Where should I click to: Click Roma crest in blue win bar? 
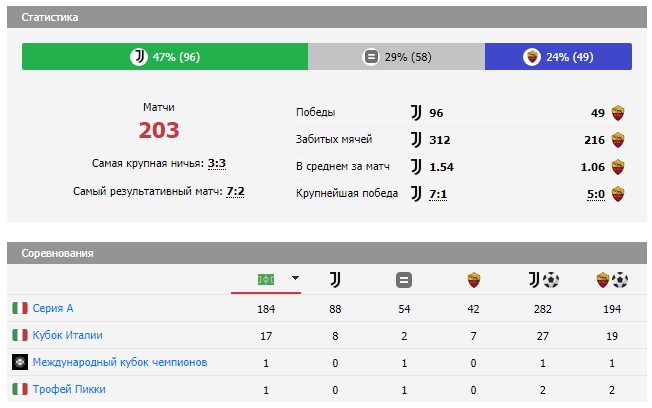pyautogui.click(x=532, y=57)
